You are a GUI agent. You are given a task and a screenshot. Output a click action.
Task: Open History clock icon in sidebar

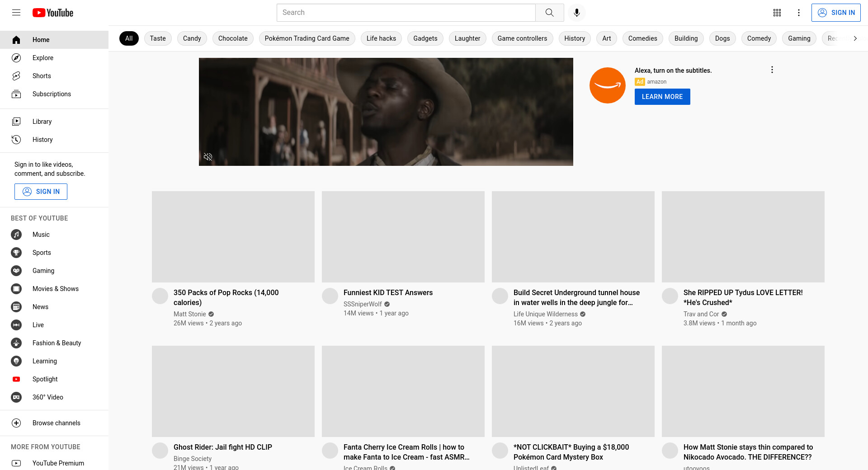click(16, 140)
